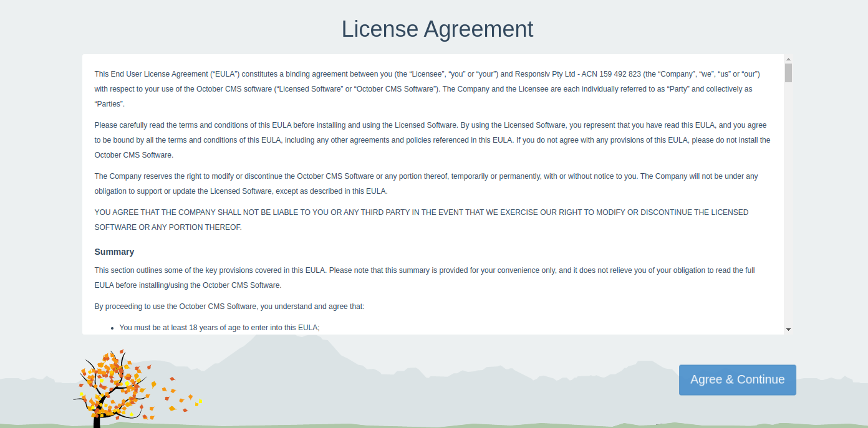Click the "By proceeding to use" sentence
The width and height of the screenshot is (868, 428).
(x=229, y=307)
